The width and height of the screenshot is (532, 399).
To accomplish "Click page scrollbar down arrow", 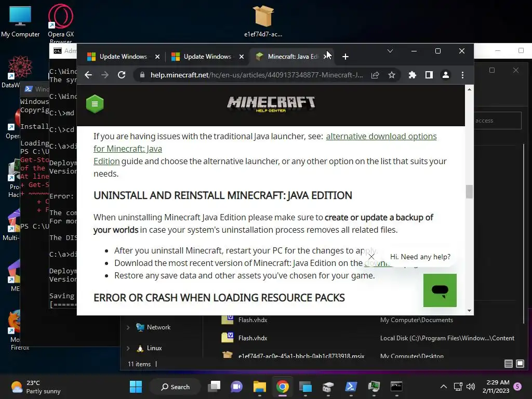I will (x=469, y=311).
